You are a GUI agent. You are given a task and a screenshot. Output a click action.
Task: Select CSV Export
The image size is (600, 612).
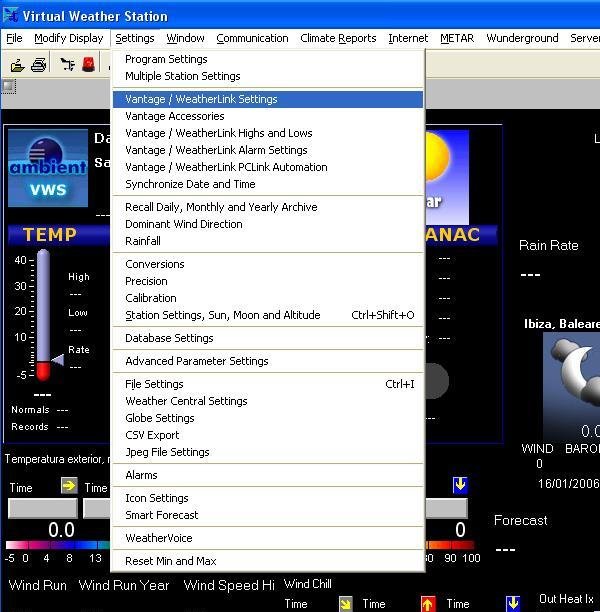pyautogui.click(x=268, y=435)
